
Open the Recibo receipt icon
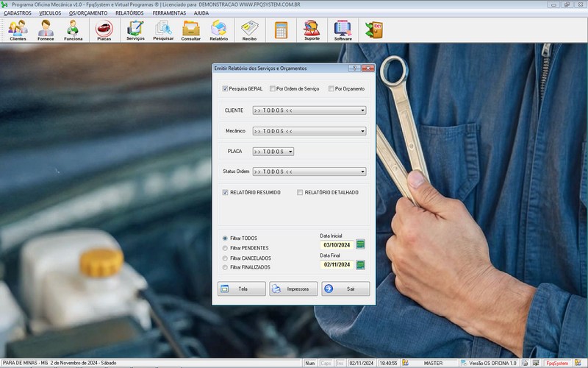tap(249, 30)
